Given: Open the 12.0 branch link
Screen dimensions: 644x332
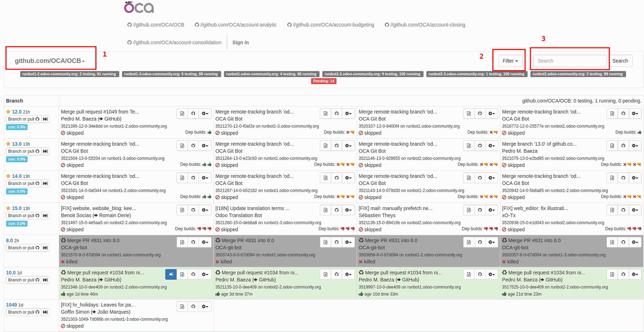Looking at the screenshot, I should tap(17, 112).
